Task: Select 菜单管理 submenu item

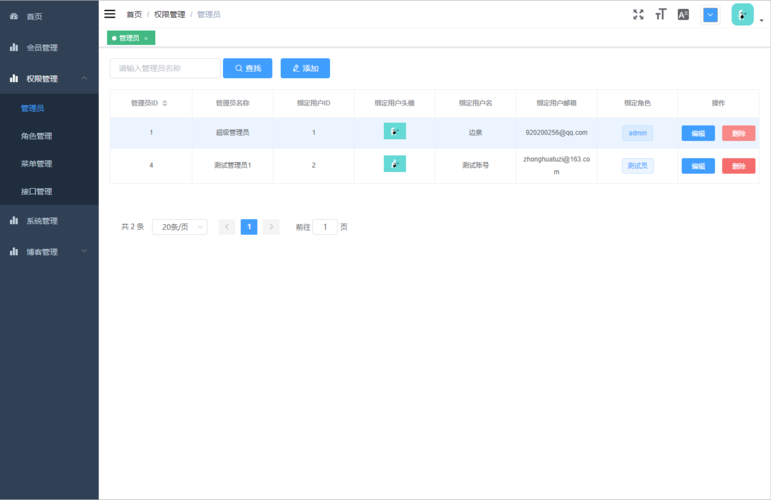Action: [49, 164]
